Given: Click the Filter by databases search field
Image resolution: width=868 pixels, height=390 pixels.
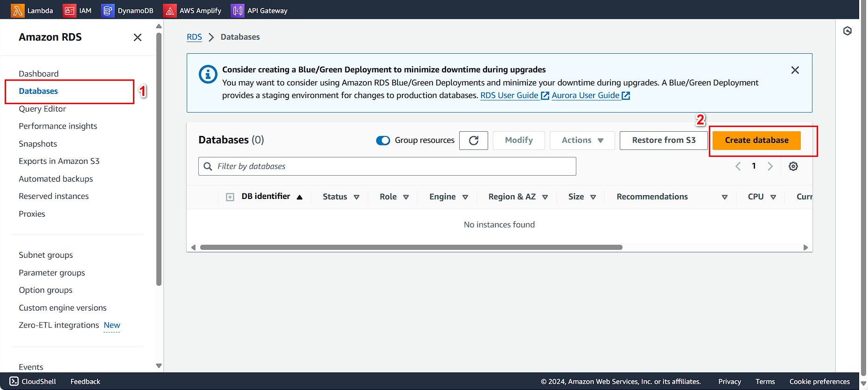Looking at the screenshot, I should pyautogui.click(x=387, y=166).
